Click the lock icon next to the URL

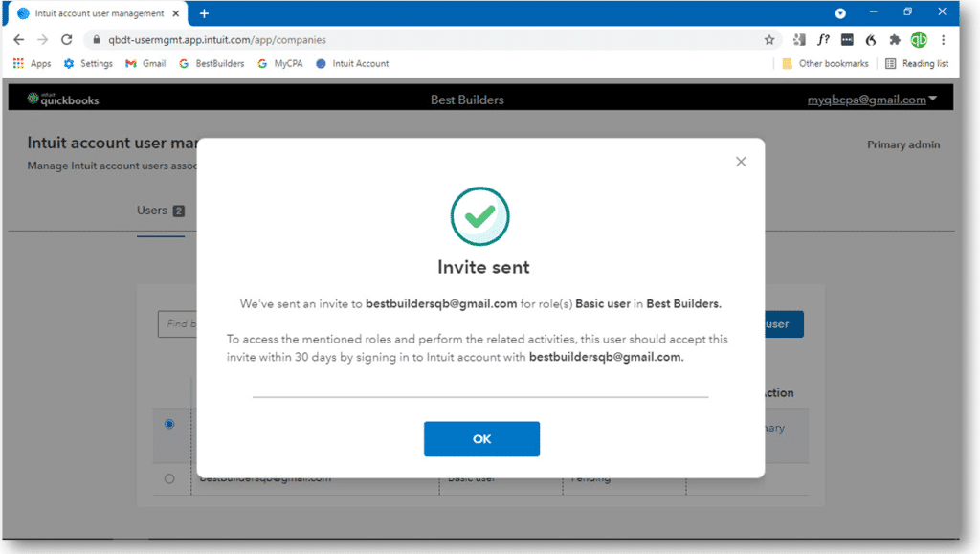[97, 40]
